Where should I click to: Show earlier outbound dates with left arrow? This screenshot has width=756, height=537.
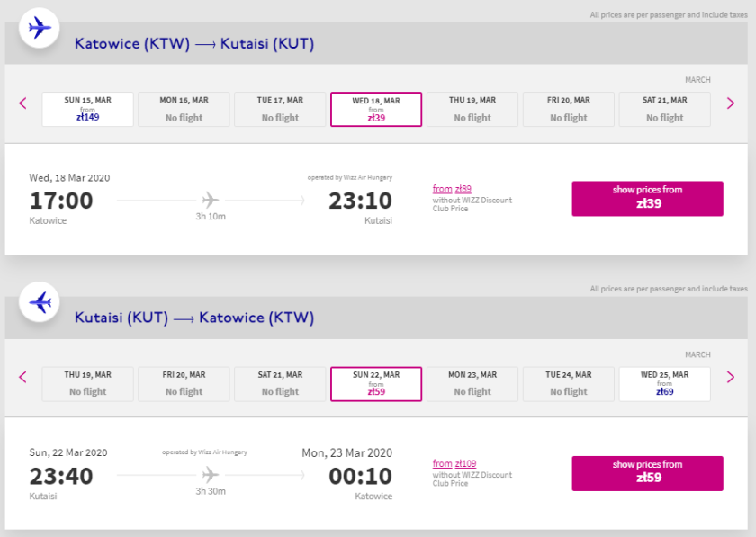tap(23, 103)
